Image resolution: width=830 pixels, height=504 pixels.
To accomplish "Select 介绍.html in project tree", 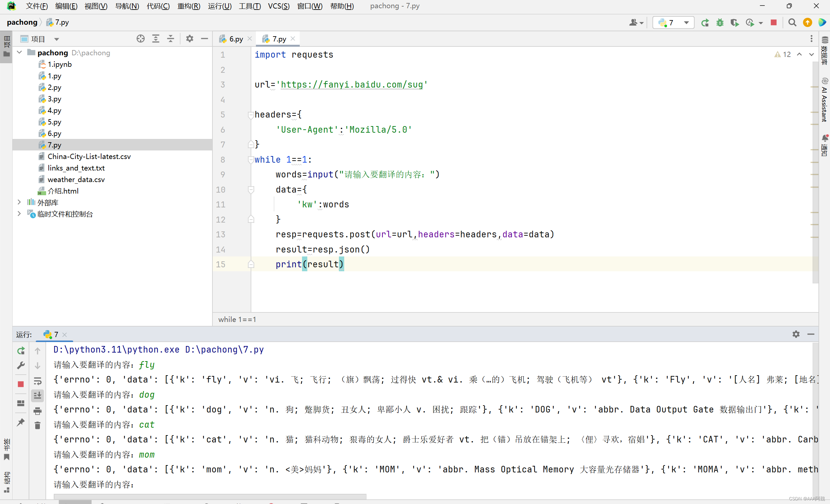I will point(63,191).
